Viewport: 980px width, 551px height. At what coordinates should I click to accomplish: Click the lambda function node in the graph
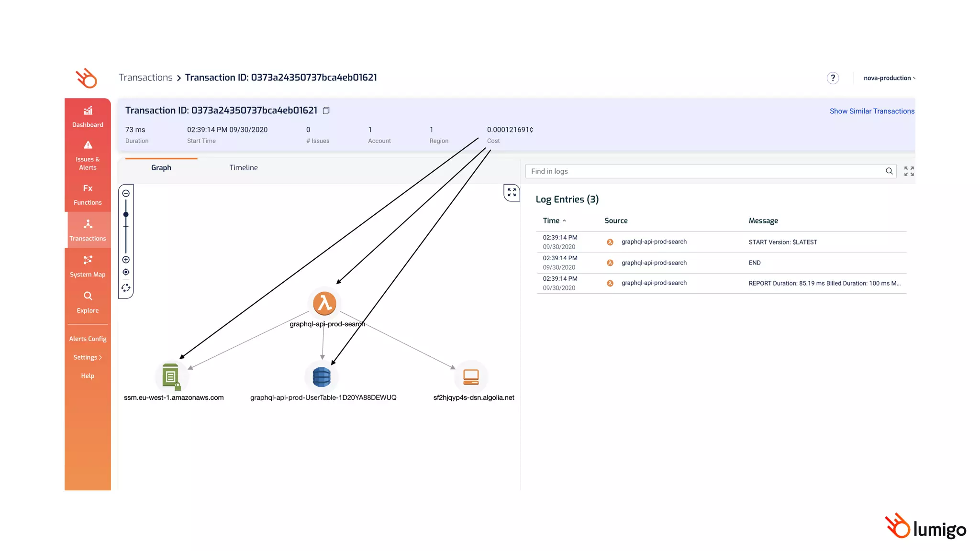click(x=324, y=303)
